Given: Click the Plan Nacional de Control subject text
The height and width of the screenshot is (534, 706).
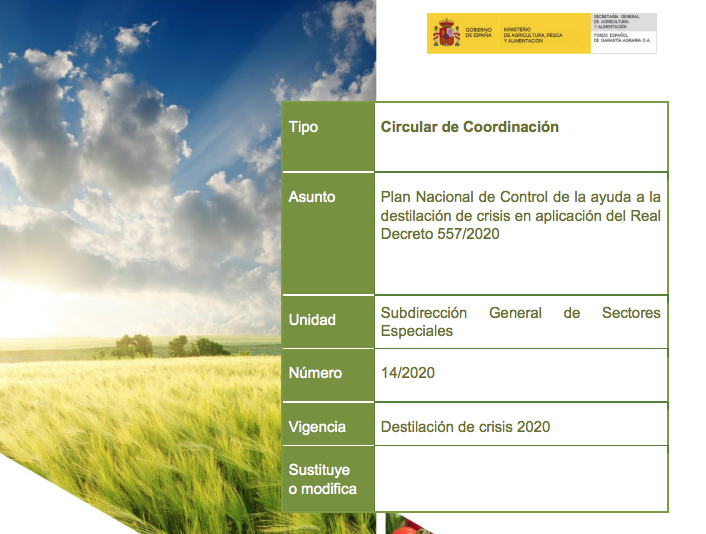Looking at the screenshot, I should click(x=520, y=215).
